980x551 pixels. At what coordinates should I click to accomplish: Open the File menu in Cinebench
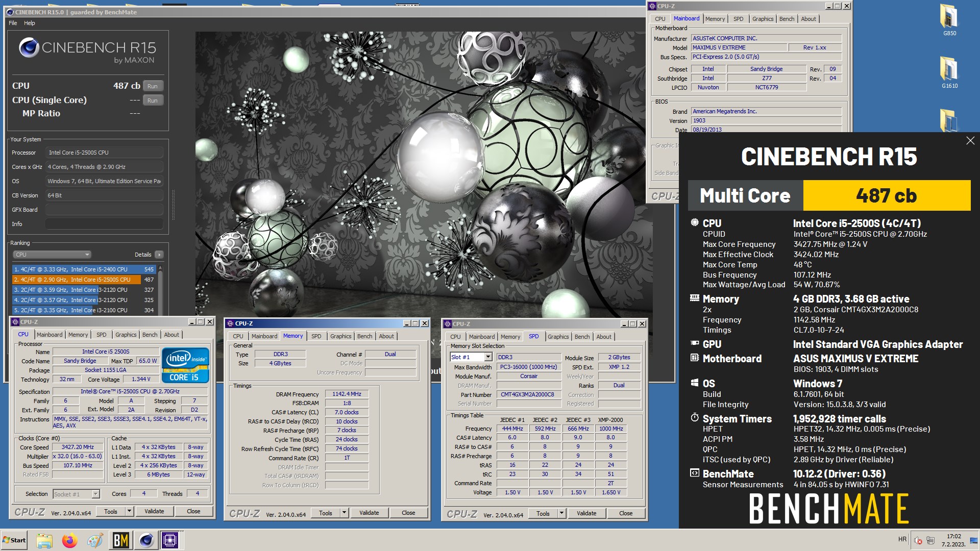coord(13,23)
